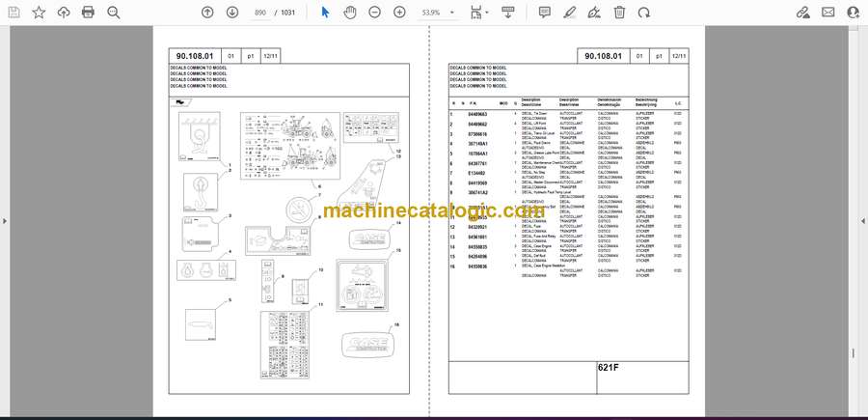The image size is (868, 420).
Task: Print the document
Action: pos(88,13)
